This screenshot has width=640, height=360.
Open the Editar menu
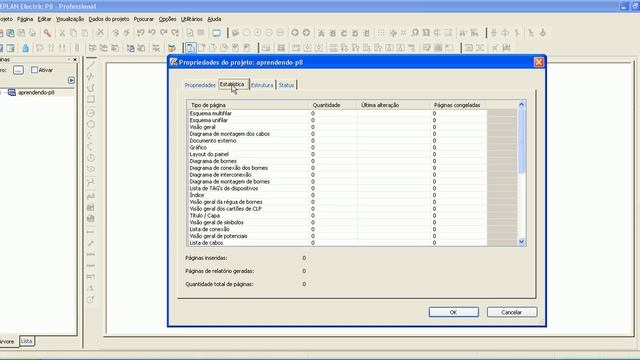pyautogui.click(x=44, y=19)
